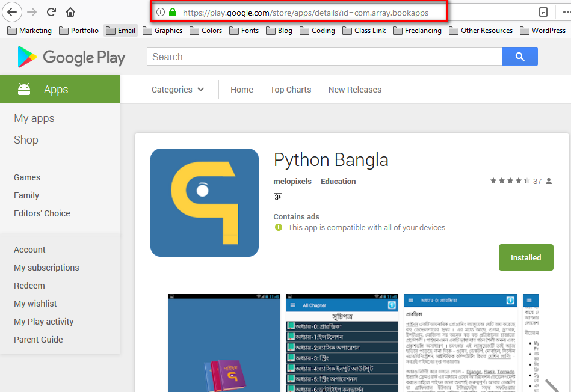571x392 pixels.
Task: Go to My wishlist in sidebar
Action: (x=35, y=304)
